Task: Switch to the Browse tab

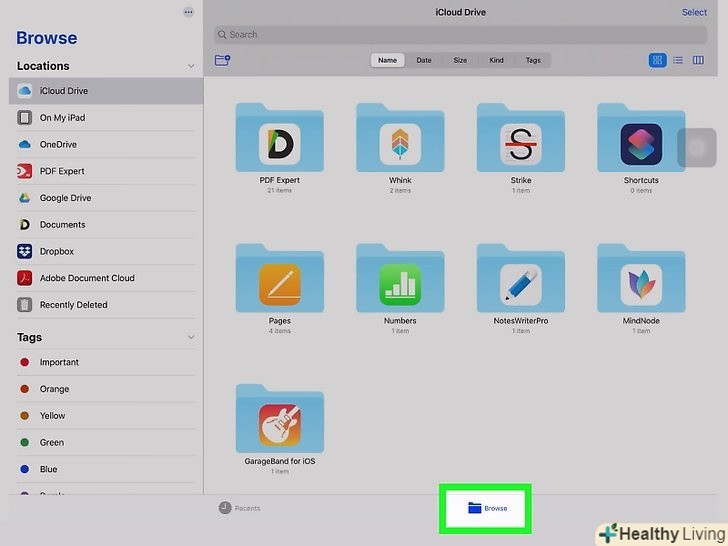Action: click(x=487, y=508)
